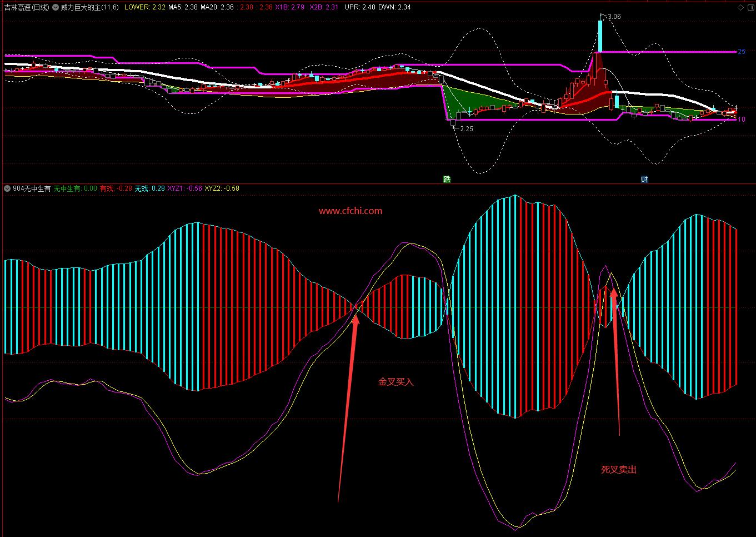Open dropdown arrow before 威力巨大的主 indicator
756x537 pixels.
click(x=56, y=7)
